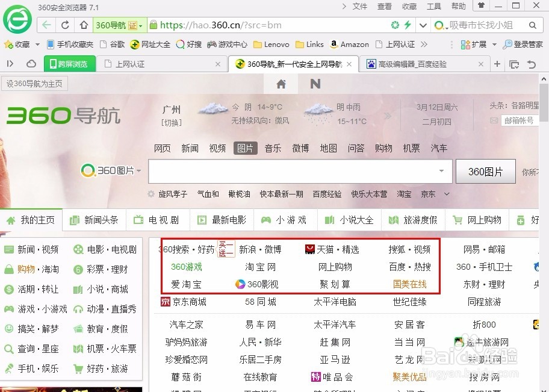Open 汽车之家 link
549x392 pixels.
point(186,325)
